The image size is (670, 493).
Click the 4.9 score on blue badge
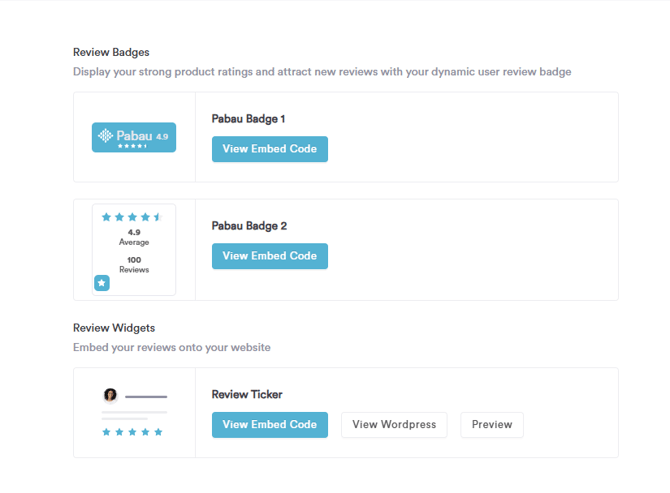(162, 137)
